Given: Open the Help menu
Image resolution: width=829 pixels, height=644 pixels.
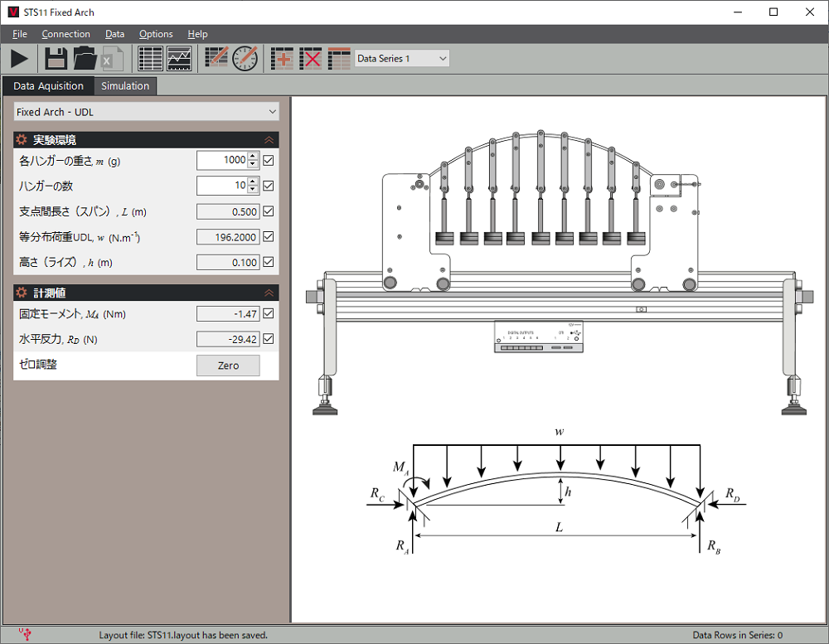Looking at the screenshot, I should tap(198, 34).
